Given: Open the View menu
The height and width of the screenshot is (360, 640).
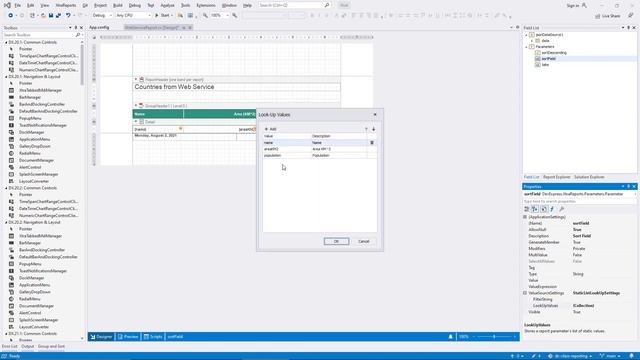Looking at the screenshot, I should click(x=44, y=5).
